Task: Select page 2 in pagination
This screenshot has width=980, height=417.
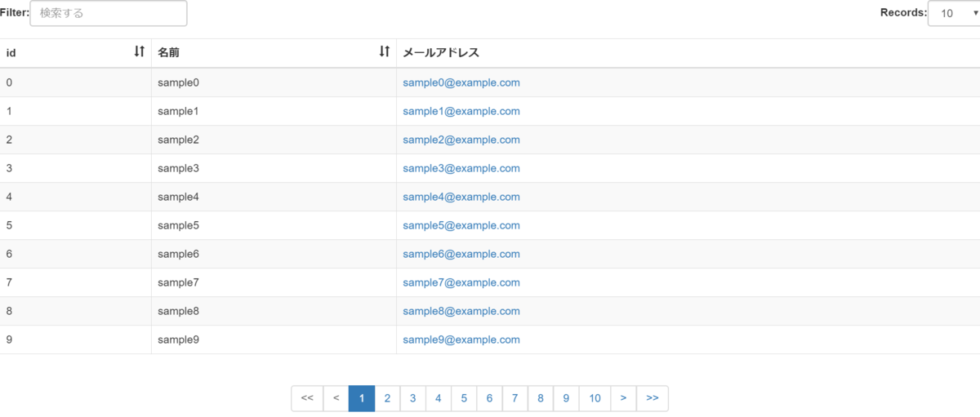Action: [387, 398]
